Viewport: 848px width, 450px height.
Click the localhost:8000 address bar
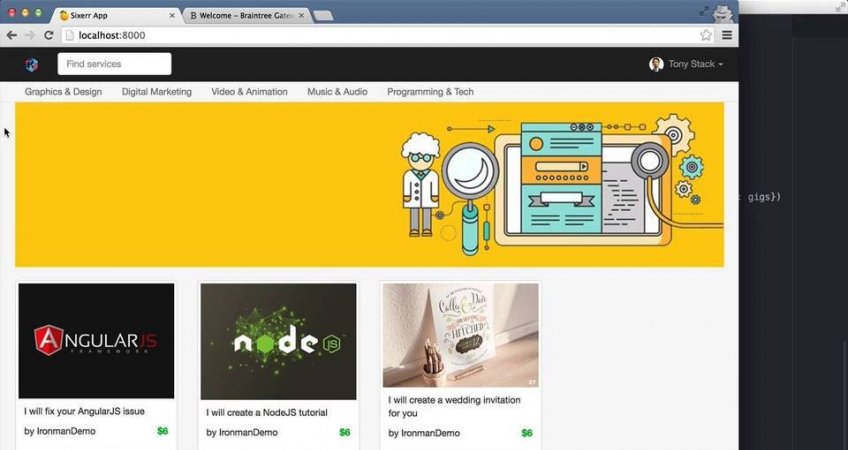pyautogui.click(x=380, y=35)
